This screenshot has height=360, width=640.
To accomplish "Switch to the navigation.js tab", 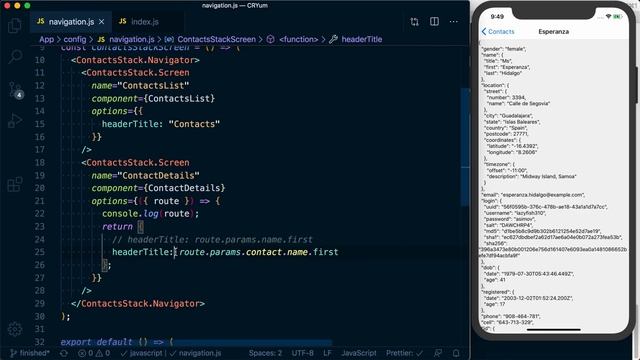I will click(71, 22).
